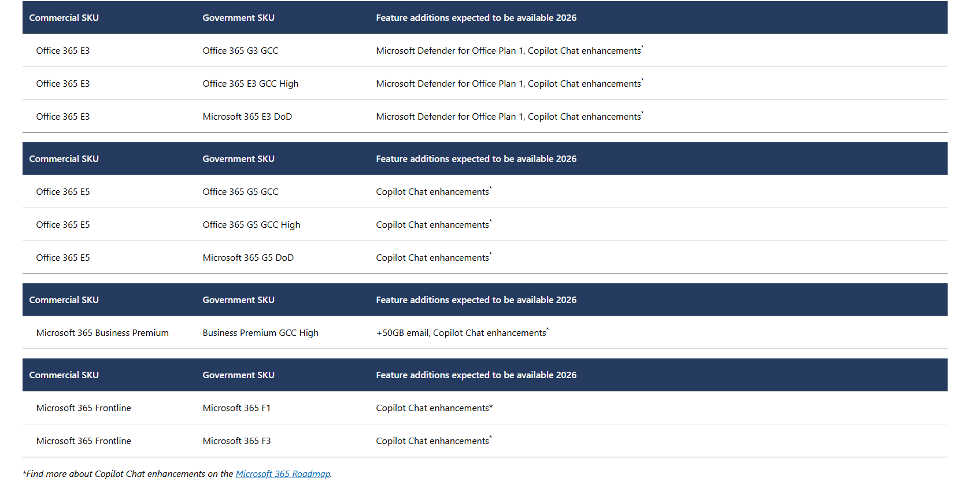980x492 pixels.
Task: Select the Office 365 G5 GCC cell
Action: click(x=241, y=192)
